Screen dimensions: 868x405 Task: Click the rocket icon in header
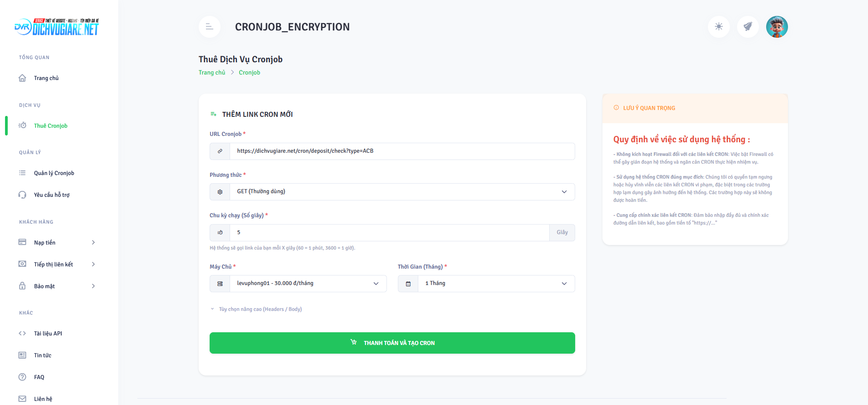[748, 27]
